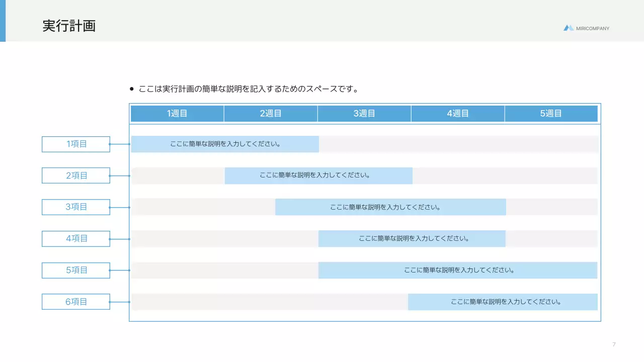This screenshot has height=362, width=644.
Task: Click the description bullet text line
Action: [x=248, y=88]
